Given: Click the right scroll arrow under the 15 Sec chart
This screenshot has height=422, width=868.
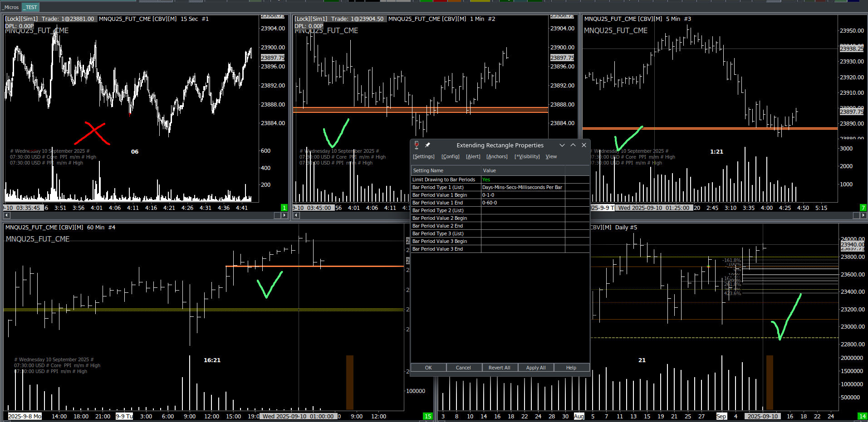Looking at the screenshot, I should click(284, 215).
